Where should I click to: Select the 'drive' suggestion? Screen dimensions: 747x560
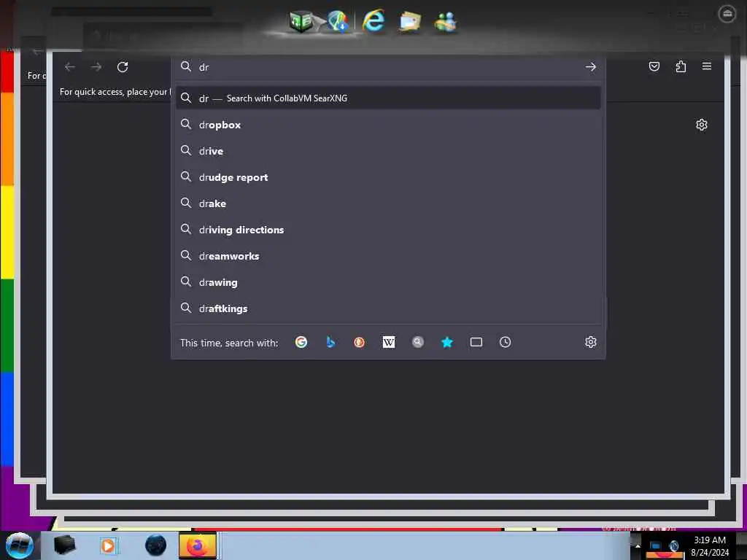(388, 151)
